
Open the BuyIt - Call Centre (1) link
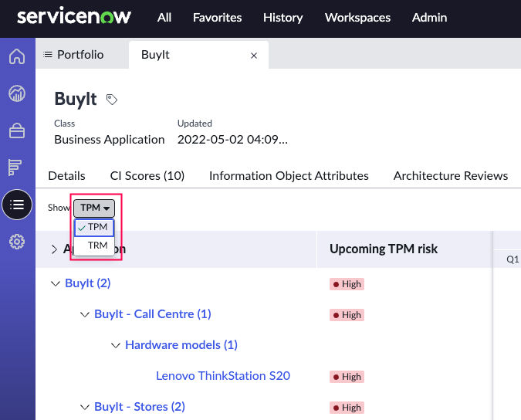click(153, 314)
